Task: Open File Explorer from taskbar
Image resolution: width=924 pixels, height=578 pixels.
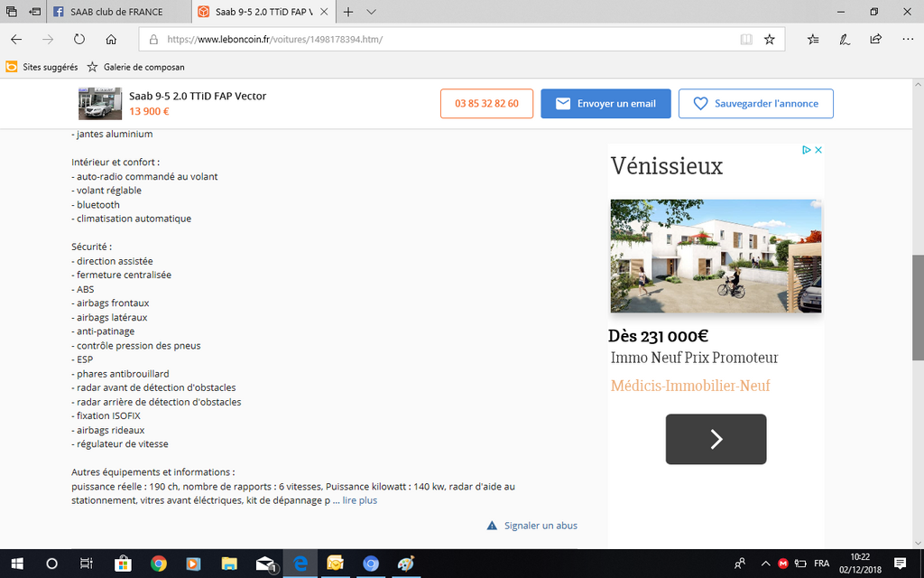Action: tap(228, 564)
